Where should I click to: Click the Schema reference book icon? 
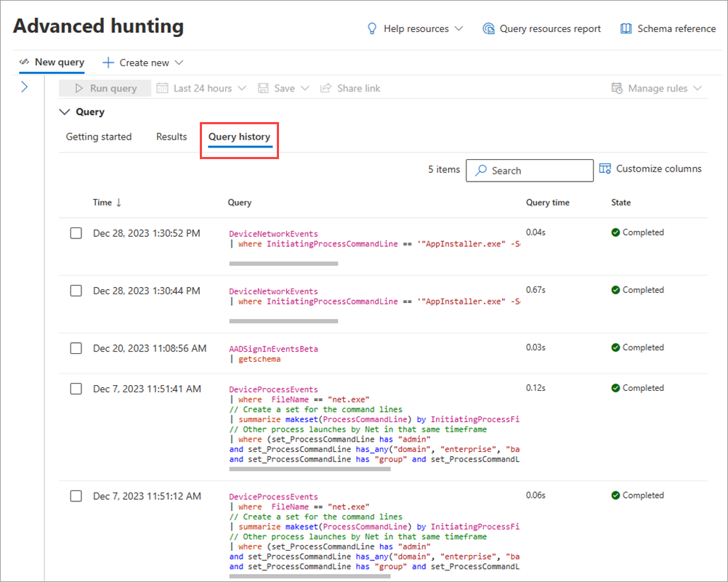(626, 29)
